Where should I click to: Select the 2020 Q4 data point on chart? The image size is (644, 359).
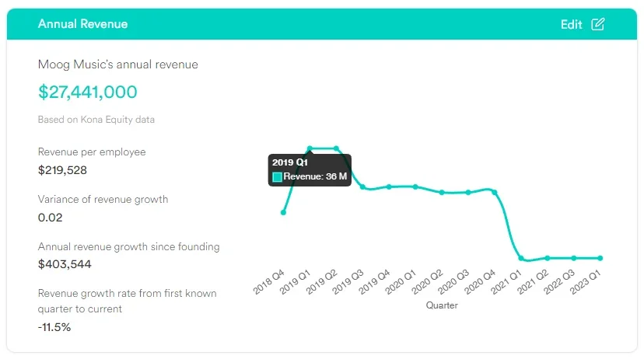pyautogui.click(x=495, y=192)
